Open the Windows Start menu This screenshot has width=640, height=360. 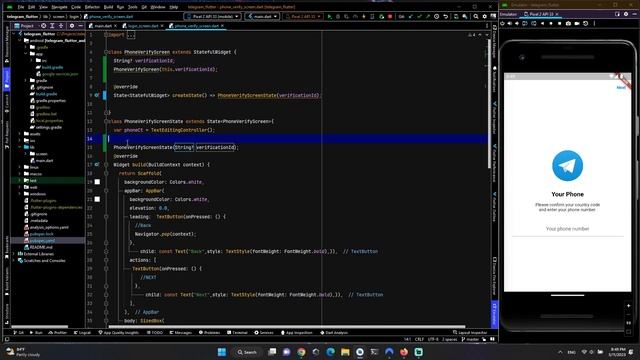pos(222,352)
